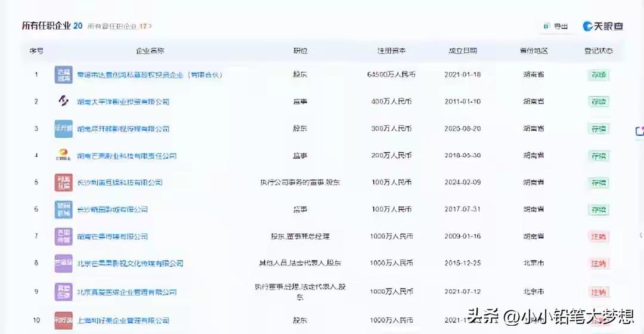This screenshot has width=644, height=334.
Task: Click the 2021-07-12 founding date cell
Action: (x=463, y=291)
